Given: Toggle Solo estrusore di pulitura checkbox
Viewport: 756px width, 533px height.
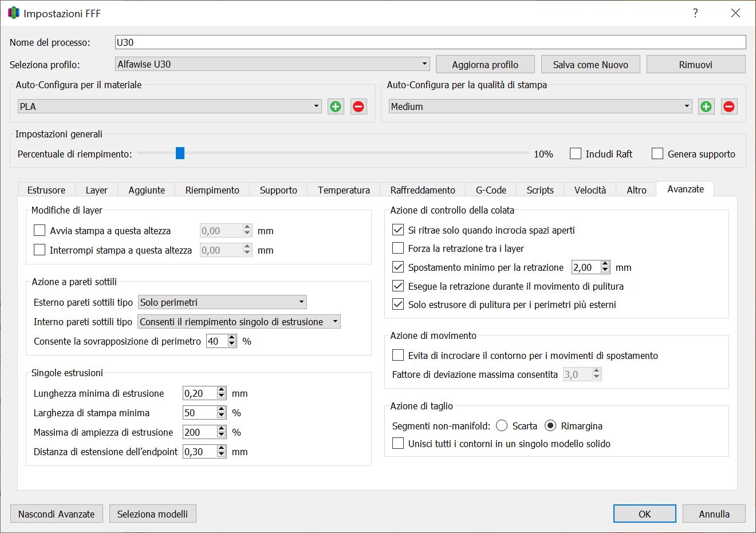Looking at the screenshot, I should pos(398,304).
